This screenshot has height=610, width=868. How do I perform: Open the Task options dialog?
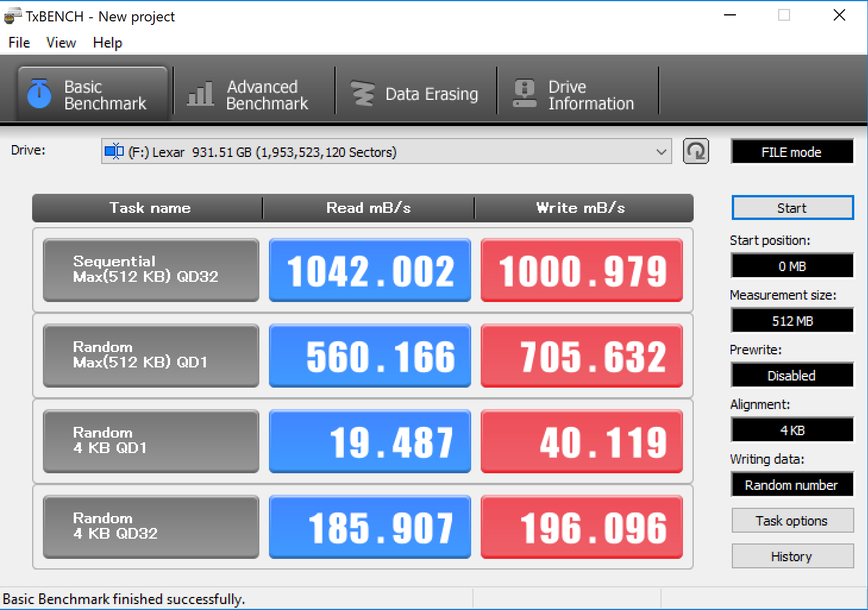792,521
